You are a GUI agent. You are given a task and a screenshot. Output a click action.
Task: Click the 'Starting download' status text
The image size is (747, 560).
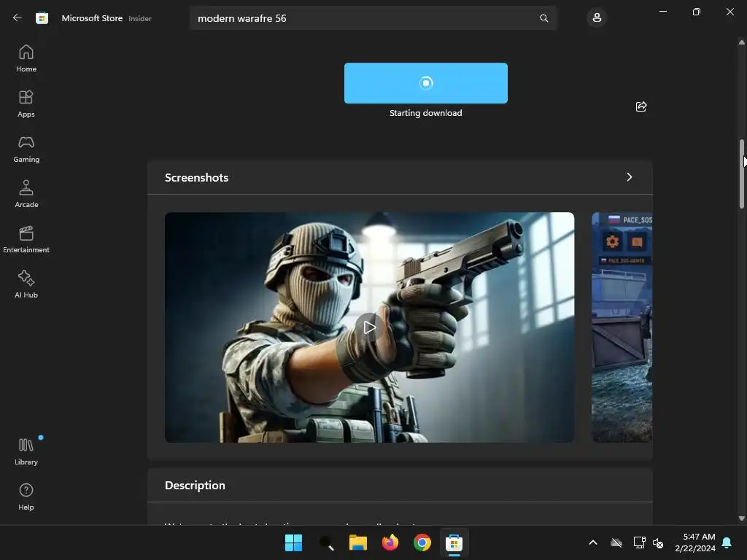(426, 113)
